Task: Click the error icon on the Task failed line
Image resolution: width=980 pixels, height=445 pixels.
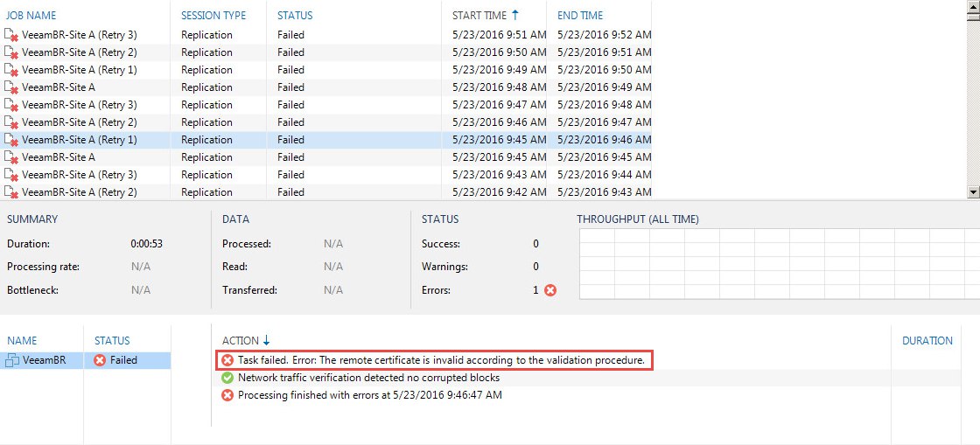Action: pyautogui.click(x=227, y=360)
